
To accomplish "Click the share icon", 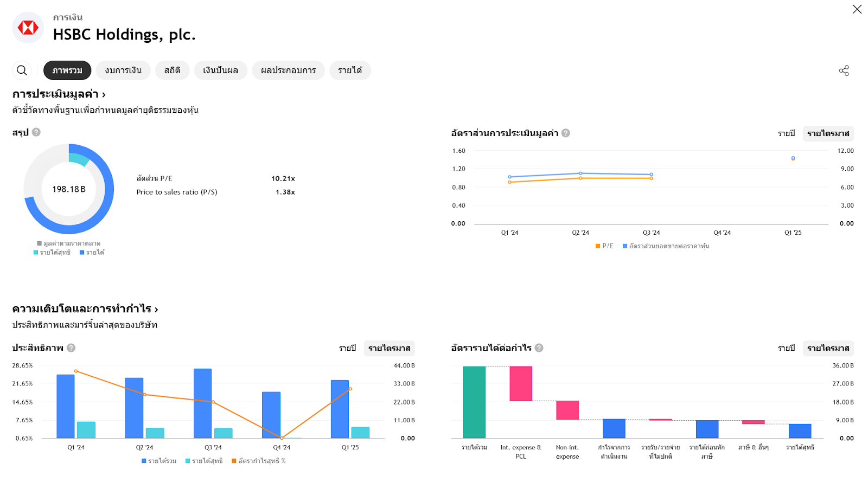I will click(844, 70).
